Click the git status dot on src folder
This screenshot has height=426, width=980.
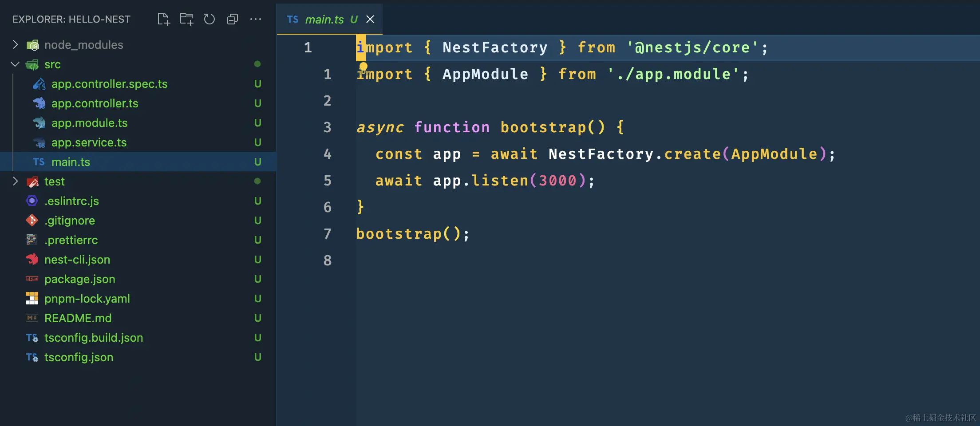pos(257,64)
